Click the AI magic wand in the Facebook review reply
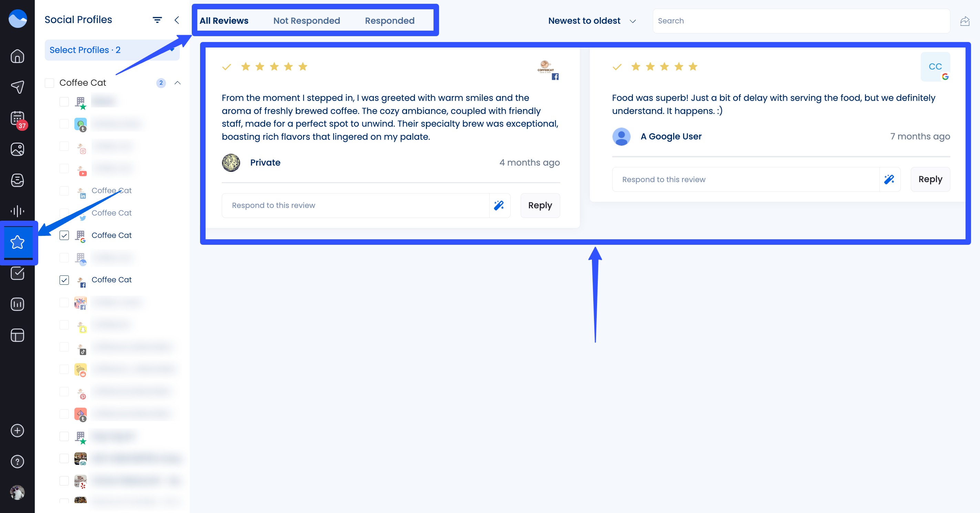The height and width of the screenshot is (513, 980). click(x=499, y=205)
